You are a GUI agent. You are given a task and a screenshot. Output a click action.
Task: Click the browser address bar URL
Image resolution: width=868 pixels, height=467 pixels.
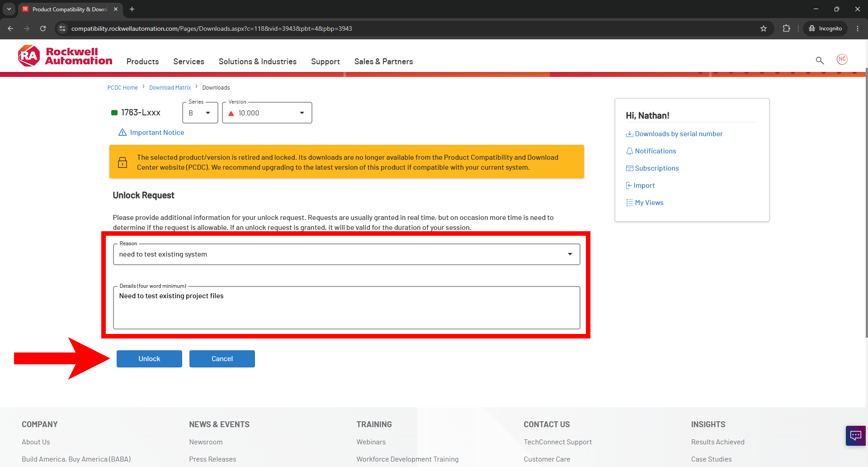212,29
